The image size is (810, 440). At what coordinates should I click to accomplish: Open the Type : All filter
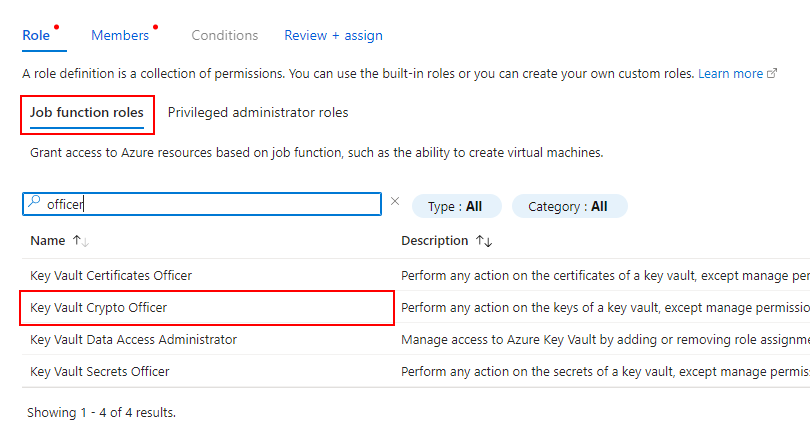pos(457,207)
